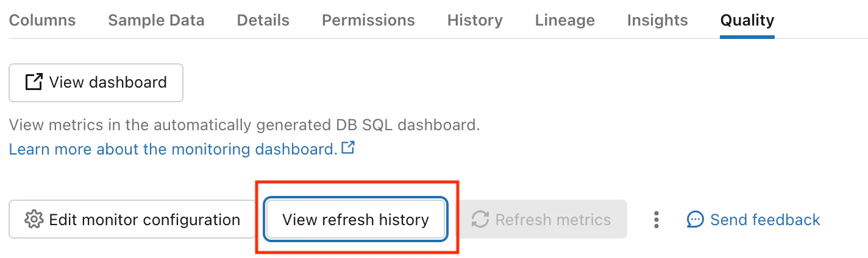The image size is (868, 258).
Task: Click the Send feedback link
Action: pos(765,220)
